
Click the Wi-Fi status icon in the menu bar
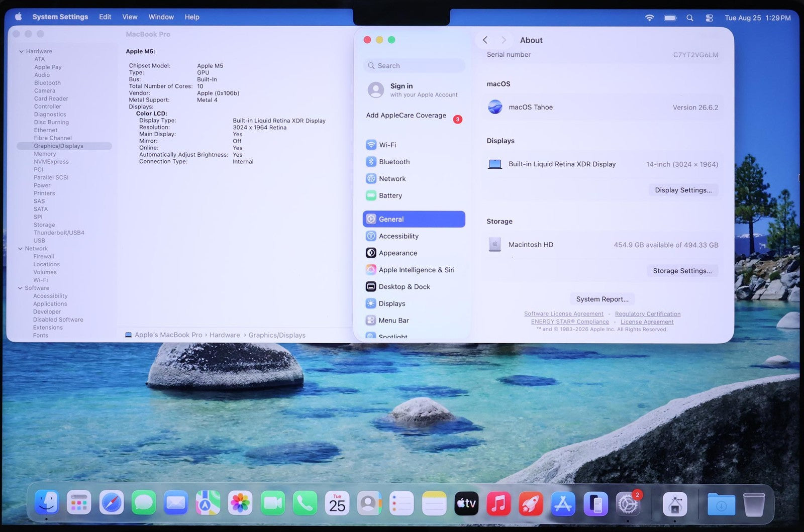(x=650, y=18)
